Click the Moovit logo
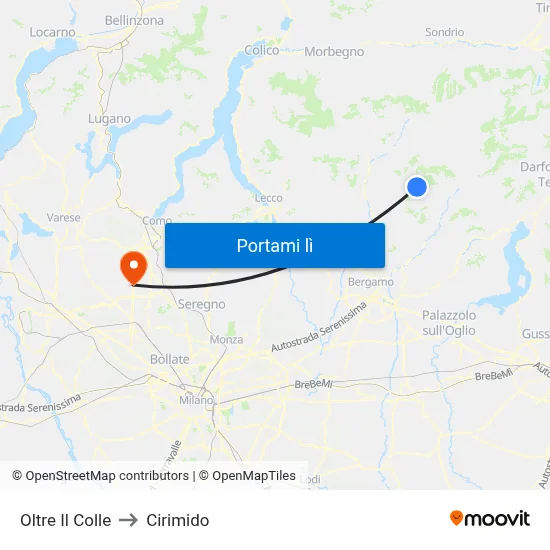 click(x=490, y=519)
